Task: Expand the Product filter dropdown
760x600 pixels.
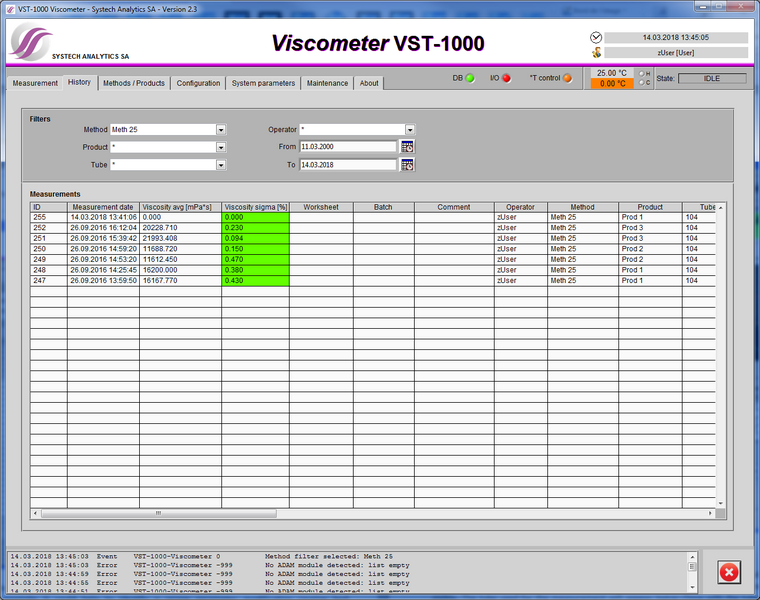Action: (x=221, y=147)
